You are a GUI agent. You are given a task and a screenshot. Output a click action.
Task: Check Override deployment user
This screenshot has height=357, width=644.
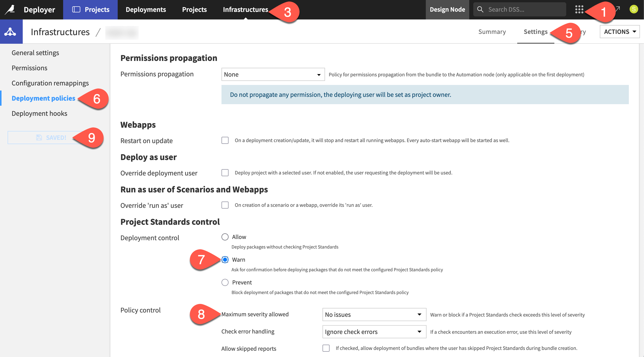(x=225, y=173)
